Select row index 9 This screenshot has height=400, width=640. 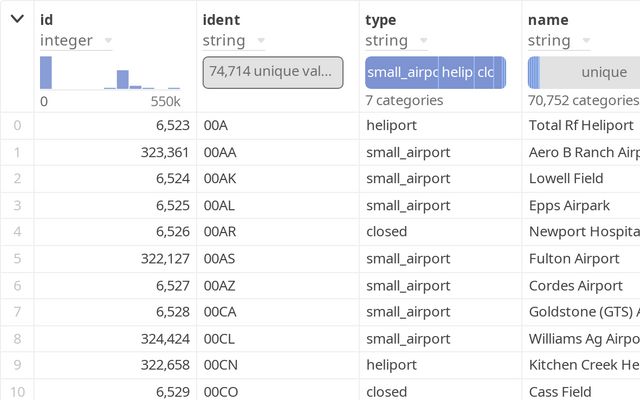tap(16, 365)
